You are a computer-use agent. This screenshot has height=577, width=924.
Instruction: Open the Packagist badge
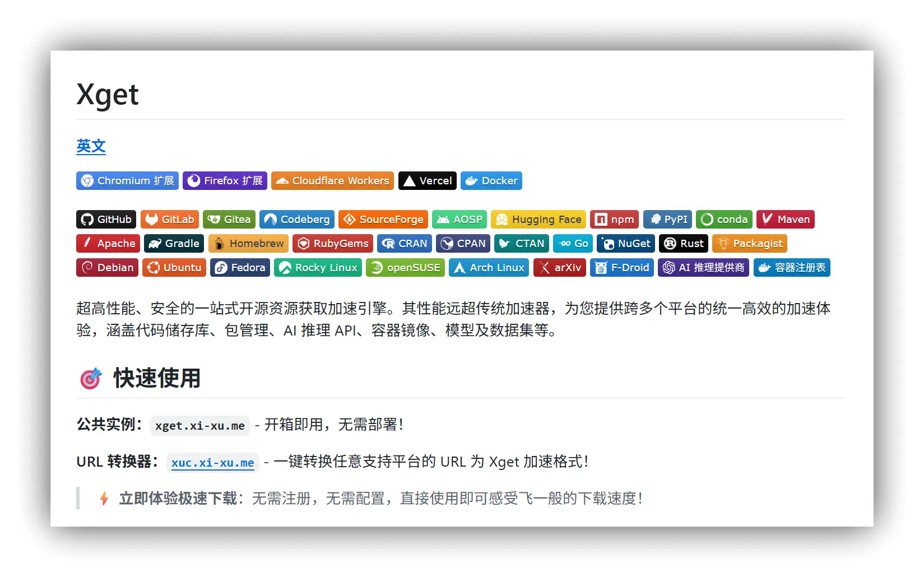(750, 244)
